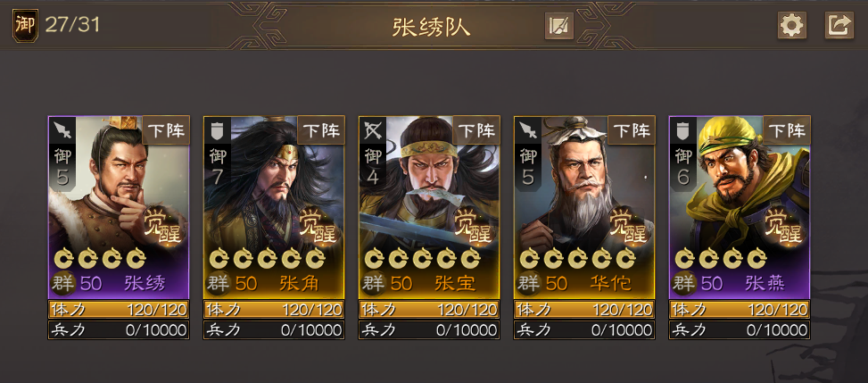Click the 觉醒 awakening badge on 华佗
868x383 pixels.
point(628,228)
